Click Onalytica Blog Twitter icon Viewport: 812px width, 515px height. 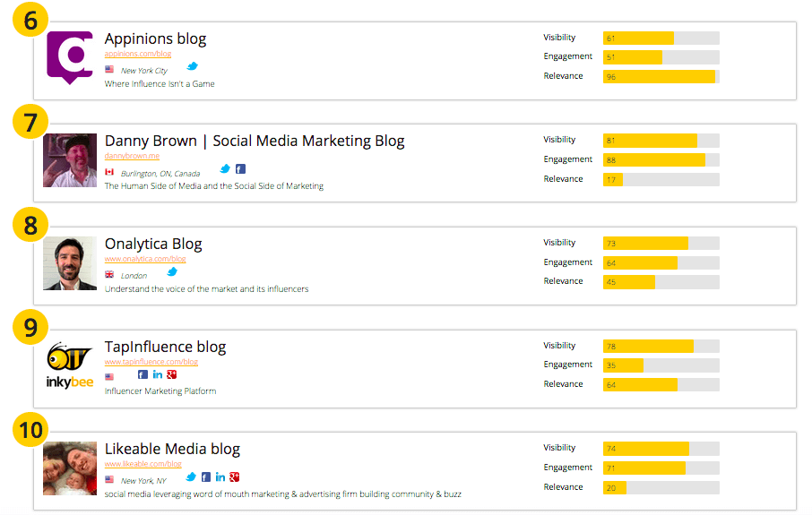point(172,271)
